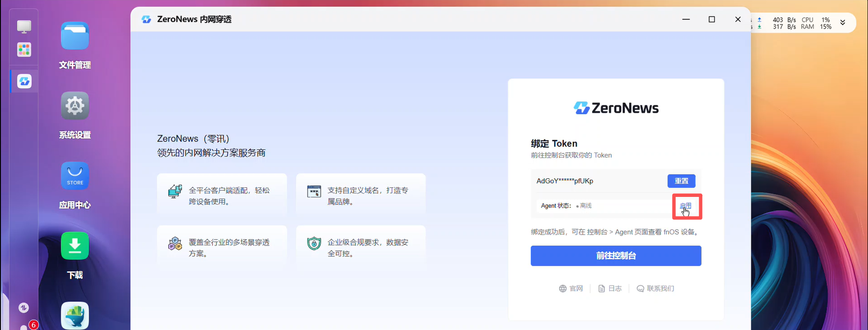Click the notification badge showing 6
This screenshot has width=868, height=330.
point(33,325)
